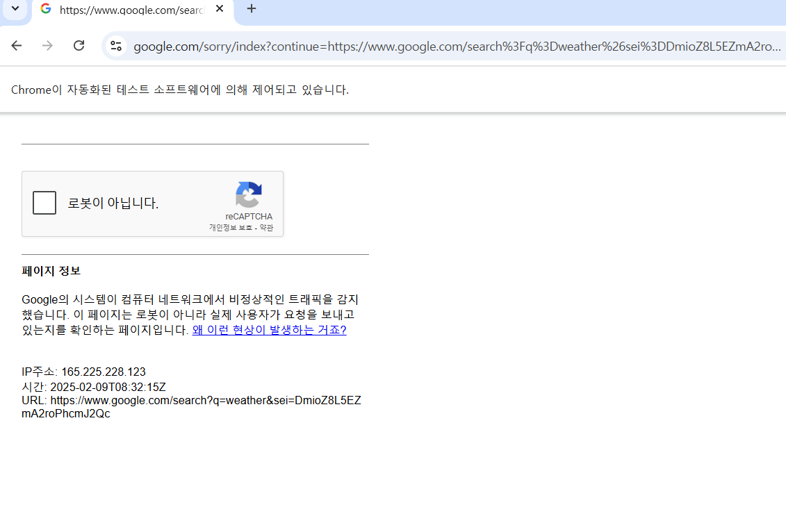The height and width of the screenshot is (532, 786).
Task: Click the Google favicon on the tab
Action: click(x=46, y=9)
